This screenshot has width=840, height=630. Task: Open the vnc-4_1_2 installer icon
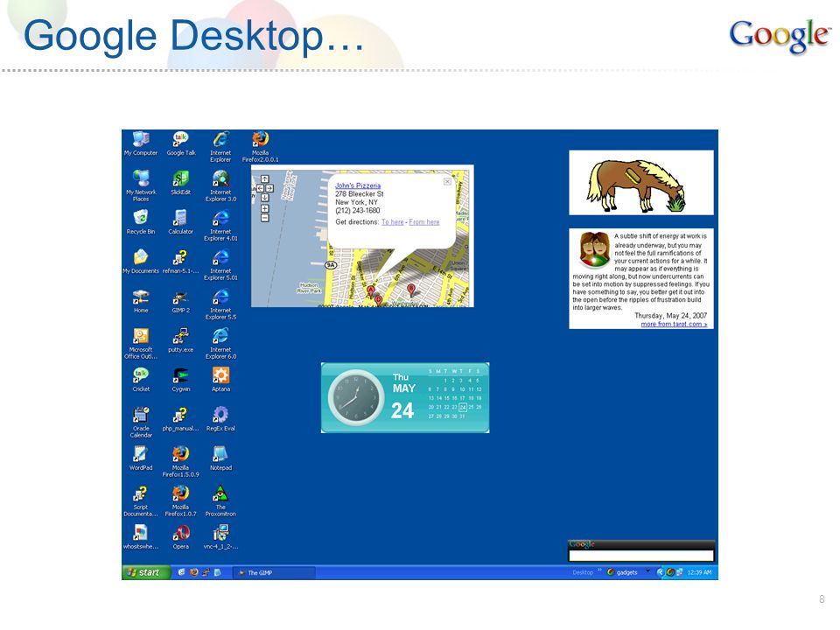pos(220,536)
